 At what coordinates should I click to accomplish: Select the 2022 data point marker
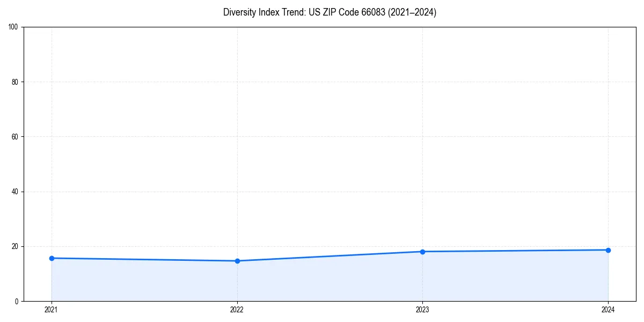coord(237,260)
